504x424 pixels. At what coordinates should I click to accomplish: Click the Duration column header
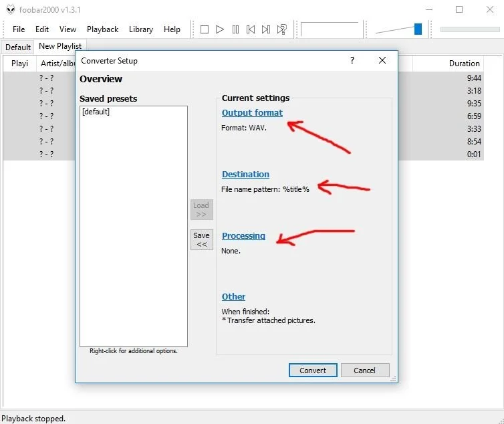click(448, 64)
